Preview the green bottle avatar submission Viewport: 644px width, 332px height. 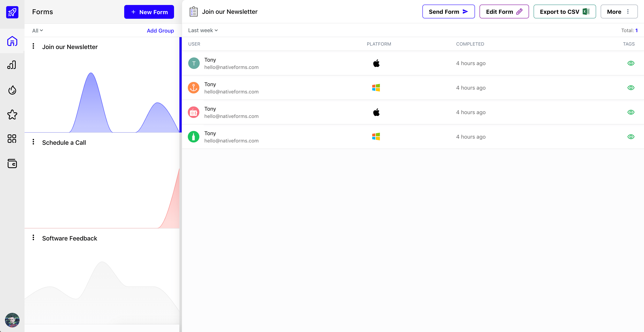tap(631, 137)
